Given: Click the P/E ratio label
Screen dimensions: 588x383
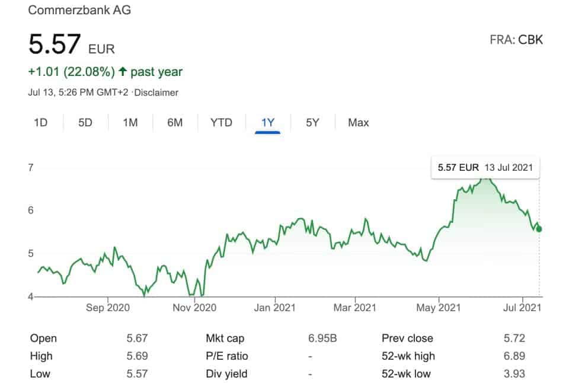Looking at the screenshot, I should [227, 356].
